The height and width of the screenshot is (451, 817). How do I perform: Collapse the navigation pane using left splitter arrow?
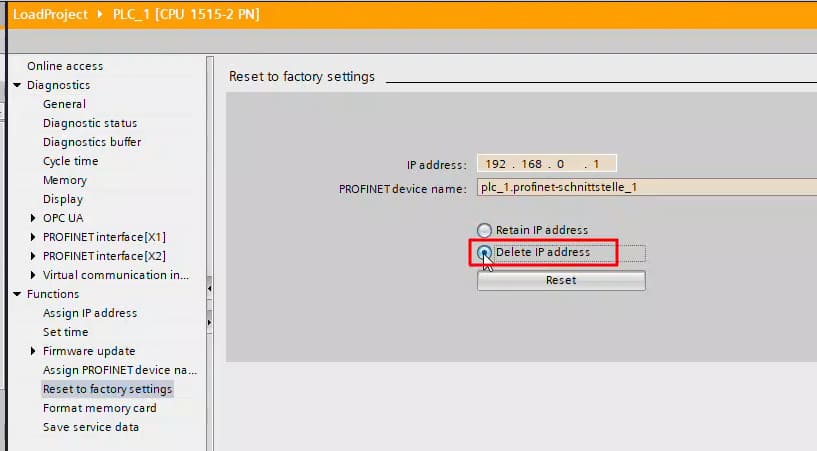coord(209,289)
